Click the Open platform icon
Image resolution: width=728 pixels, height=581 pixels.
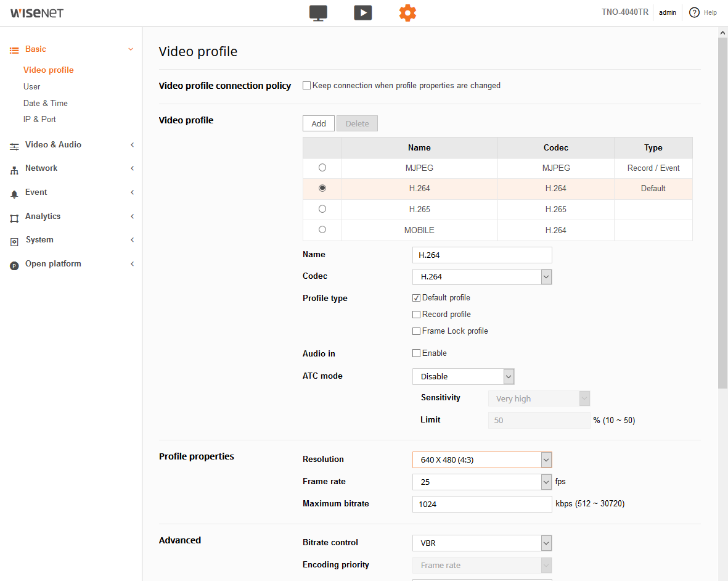click(x=14, y=265)
